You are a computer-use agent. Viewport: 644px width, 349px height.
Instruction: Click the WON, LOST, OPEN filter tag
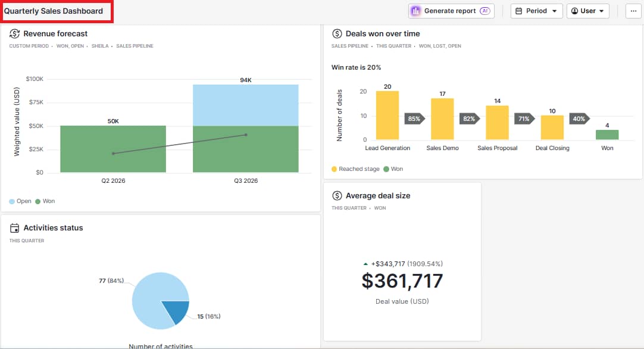tap(440, 46)
